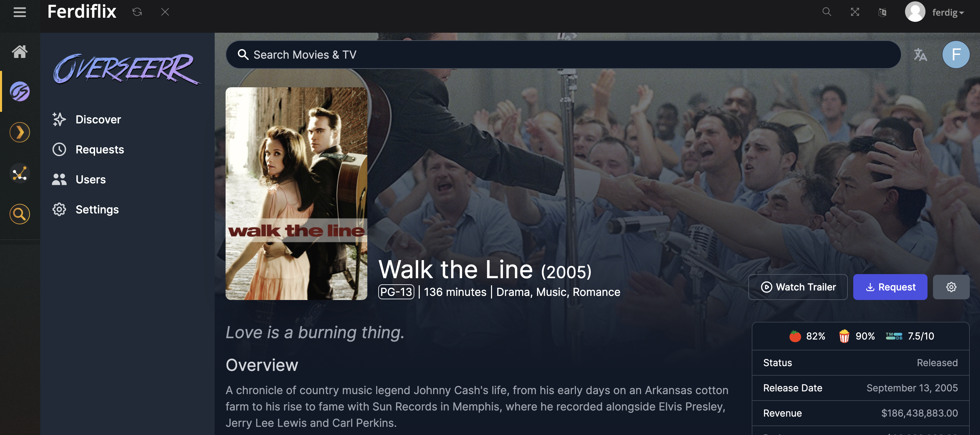This screenshot has width=980, height=435.
Task: Focus the Search Movies & TV field
Action: point(563,55)
